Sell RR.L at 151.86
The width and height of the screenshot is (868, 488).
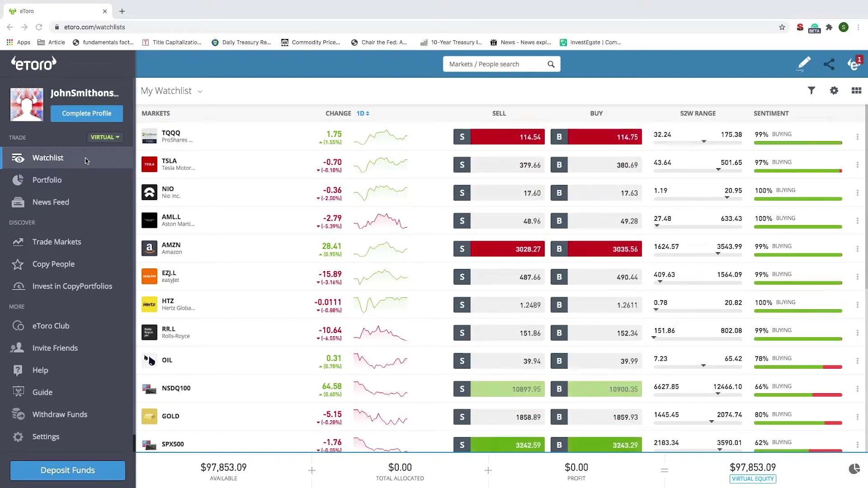point(499,333)
